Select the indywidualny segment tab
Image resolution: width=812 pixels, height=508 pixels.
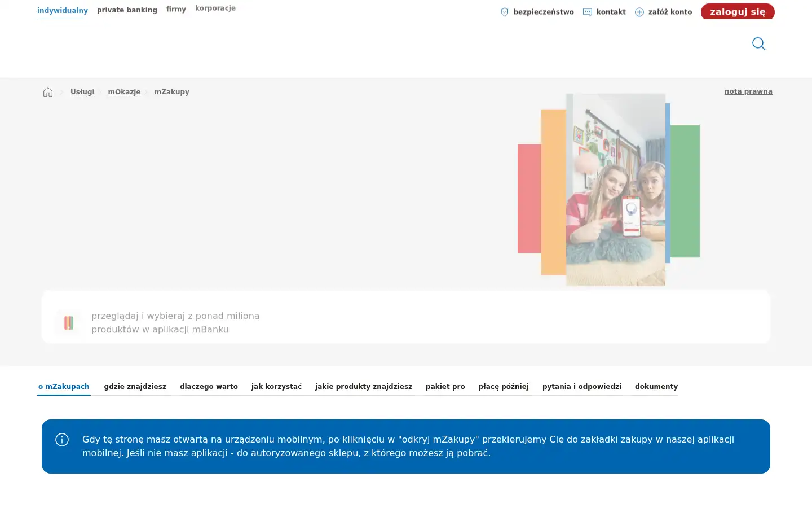point(63,10)
